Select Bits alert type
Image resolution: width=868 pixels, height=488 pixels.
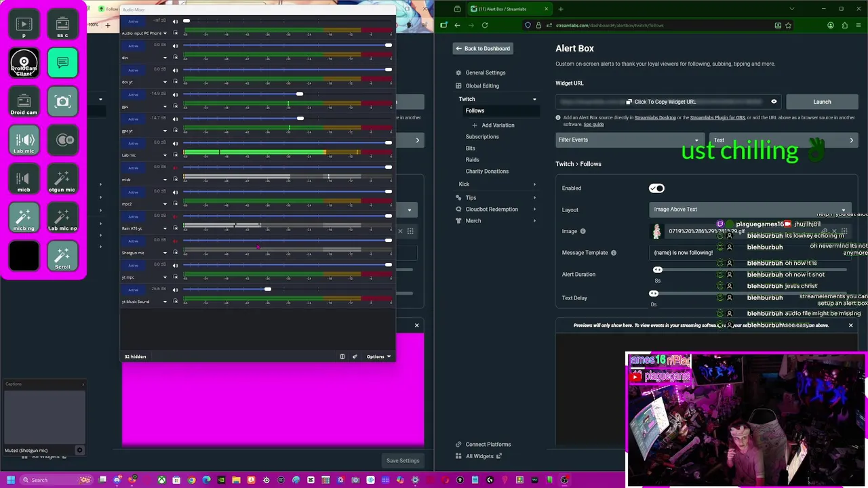pos(471,148)
